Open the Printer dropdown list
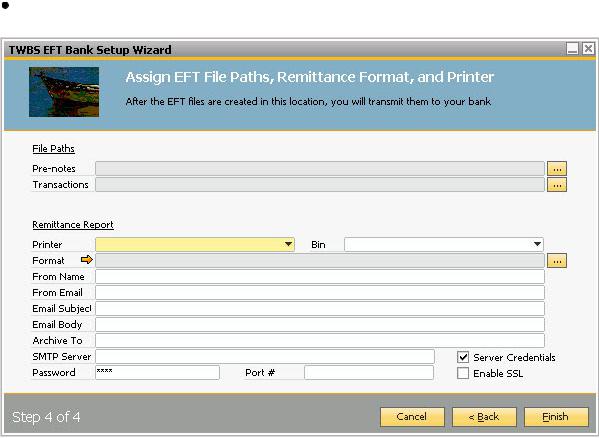This screenshot has width=599, height=438. [289, 244]
